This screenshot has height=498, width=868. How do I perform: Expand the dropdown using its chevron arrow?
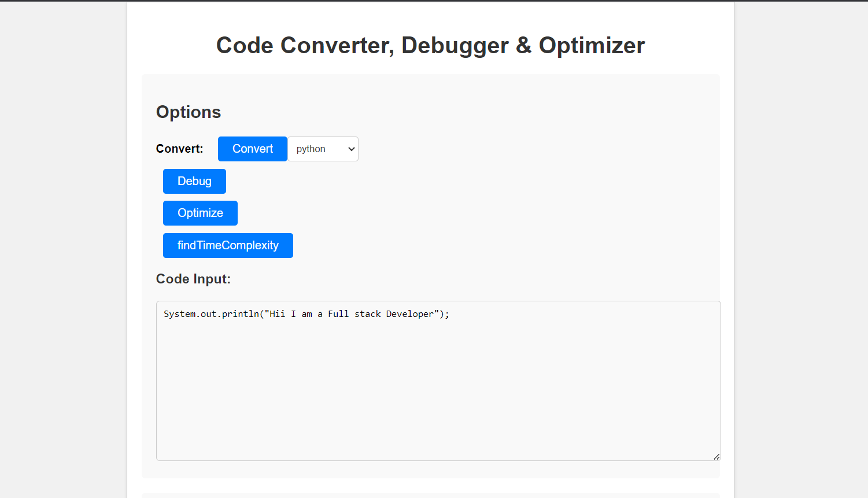point(351,149)
